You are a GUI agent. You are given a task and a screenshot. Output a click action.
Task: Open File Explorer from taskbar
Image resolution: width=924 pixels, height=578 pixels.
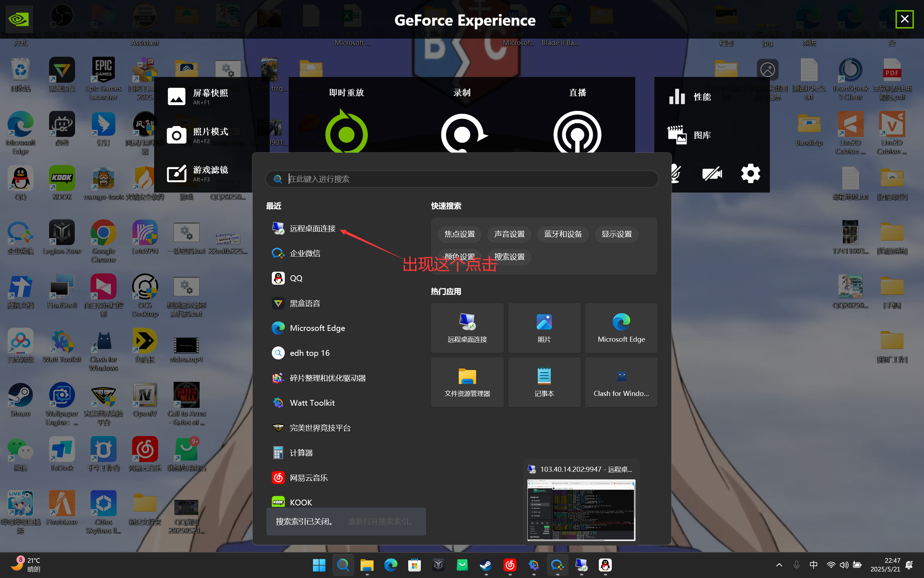tap(367, 565)
